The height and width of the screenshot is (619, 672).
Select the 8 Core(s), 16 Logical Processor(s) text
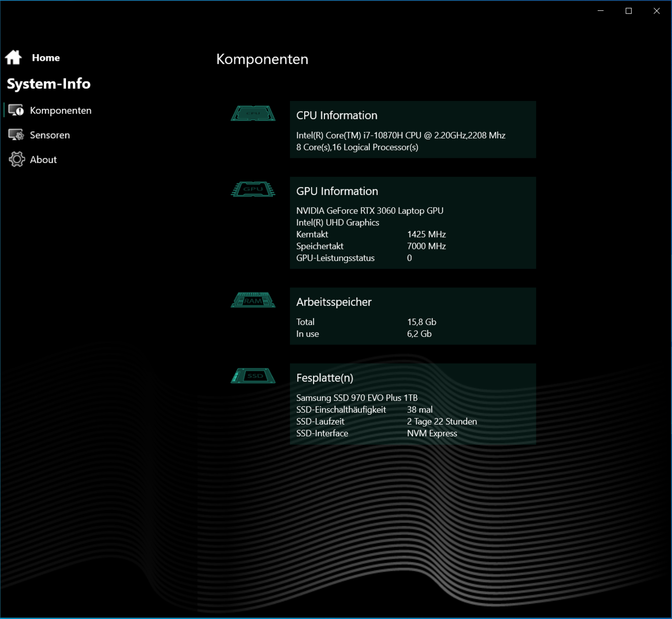point(357,147)
